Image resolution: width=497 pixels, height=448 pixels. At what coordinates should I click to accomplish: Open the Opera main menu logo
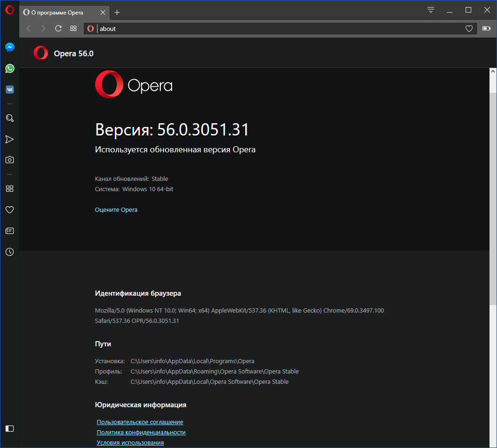(9, 10)
